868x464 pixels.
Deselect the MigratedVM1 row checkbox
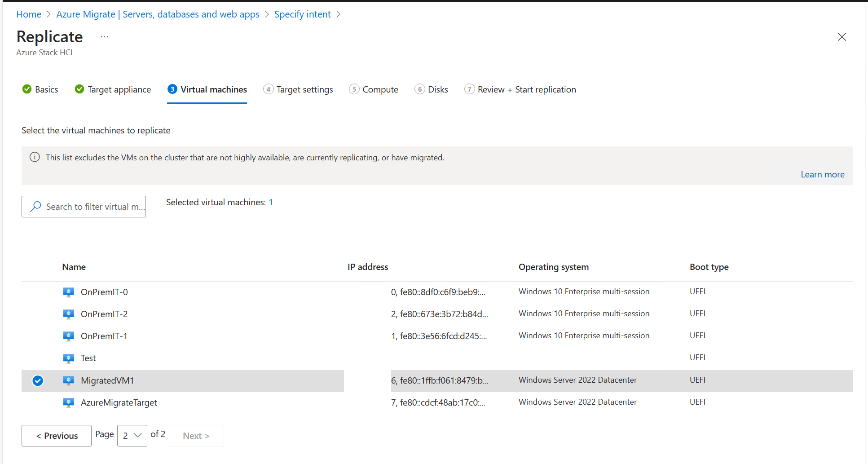38,380
